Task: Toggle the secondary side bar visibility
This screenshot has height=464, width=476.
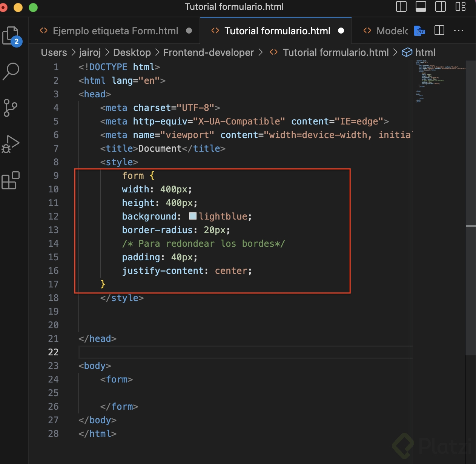Action: 440,6
